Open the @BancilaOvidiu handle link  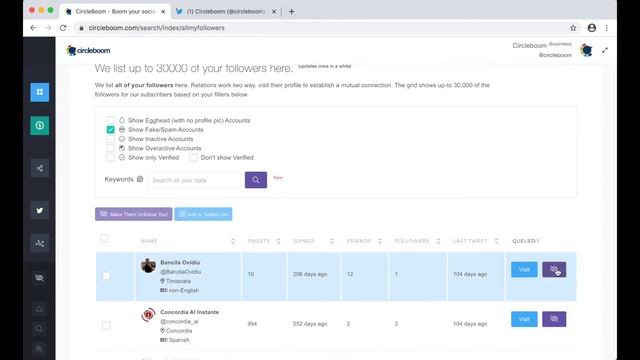click(x=180, y=272)
